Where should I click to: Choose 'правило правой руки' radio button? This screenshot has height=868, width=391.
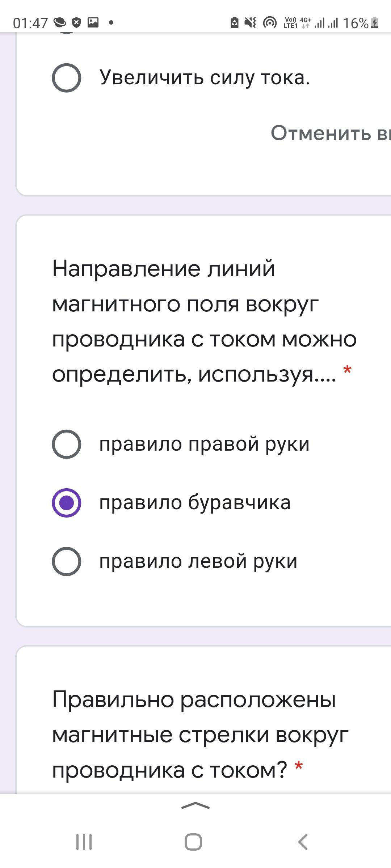point(66,444)
